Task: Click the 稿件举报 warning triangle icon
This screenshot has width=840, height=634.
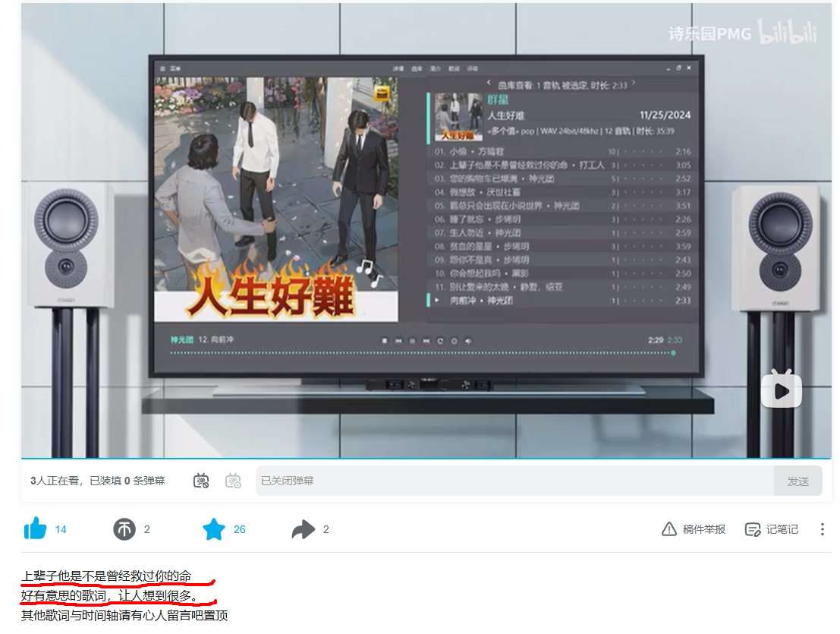Action: pos(669,529)
